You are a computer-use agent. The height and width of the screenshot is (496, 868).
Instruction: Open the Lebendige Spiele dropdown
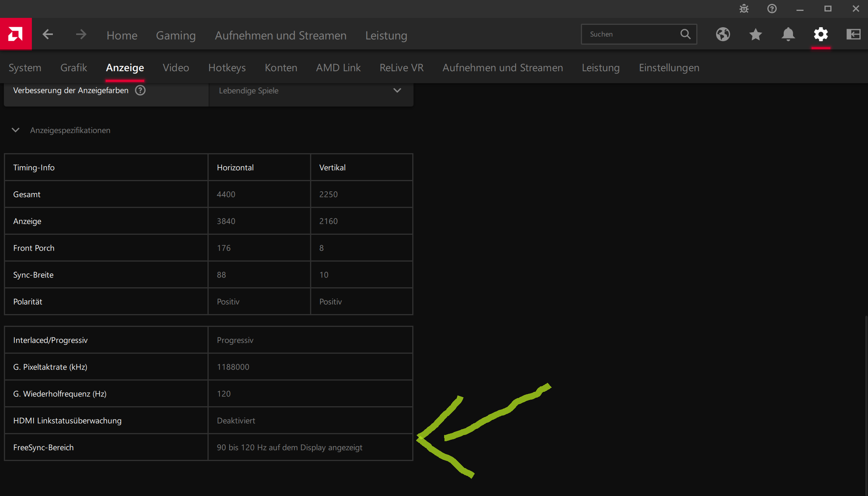(311, 91)
